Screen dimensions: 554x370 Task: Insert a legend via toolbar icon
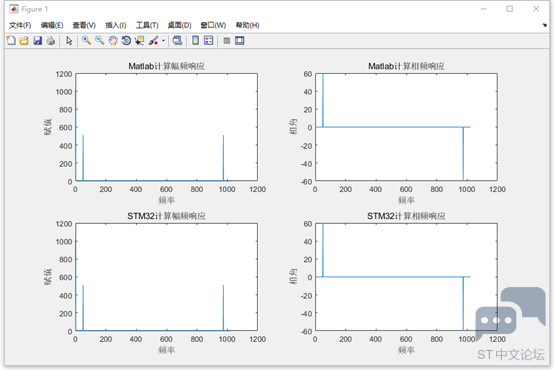[x=209, y=41]
